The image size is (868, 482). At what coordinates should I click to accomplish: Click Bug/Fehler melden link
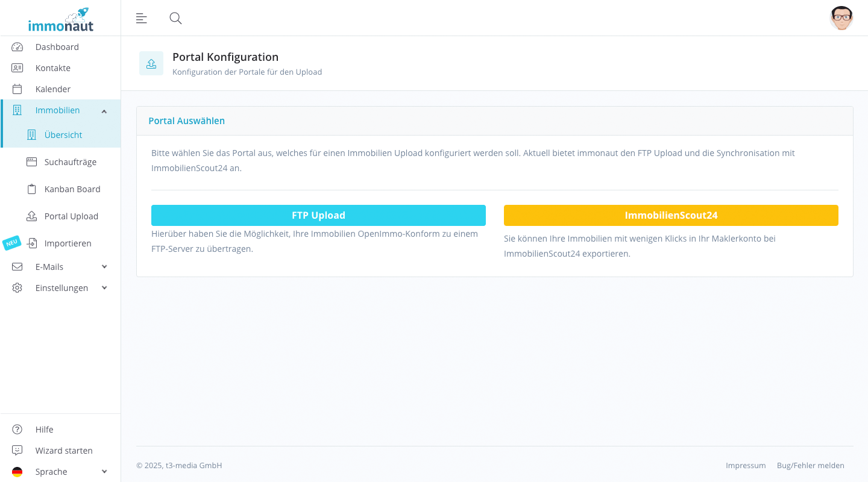click(810, 466)
